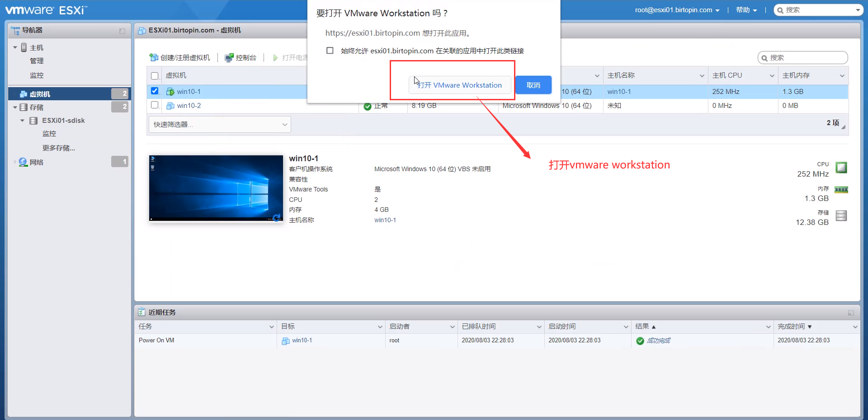This screenshot has width=868, height=420.
Task: Click the network globe icon
Action: click(x=23, y=162)
